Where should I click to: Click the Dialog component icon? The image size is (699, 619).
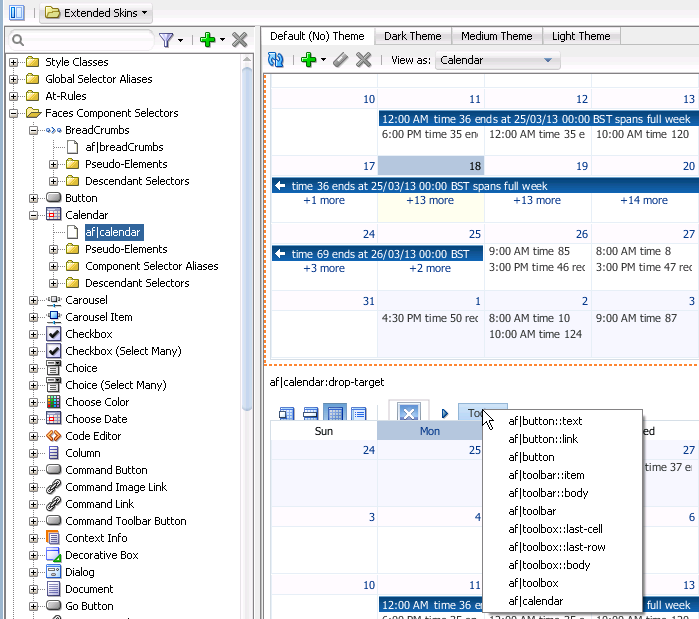[53, 572]
